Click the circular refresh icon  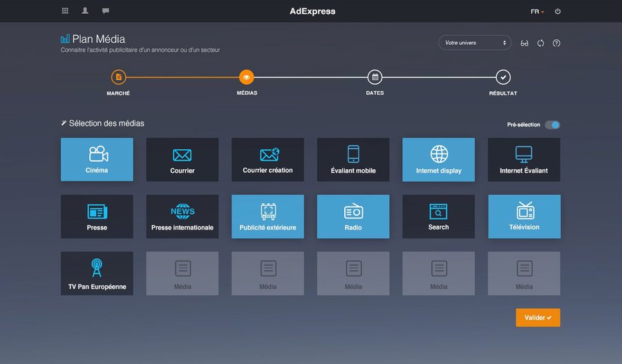(x=540, y=43)
